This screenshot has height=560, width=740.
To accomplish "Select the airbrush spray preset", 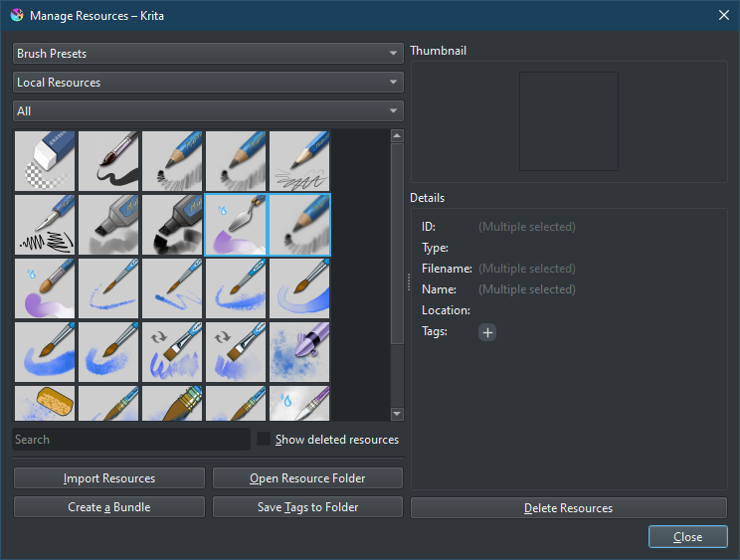I will [299, 351].
